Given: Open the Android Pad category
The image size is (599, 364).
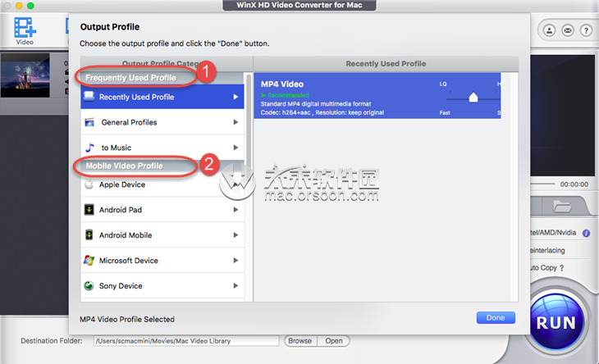Looking at the screenshot, I should (x=162, y=210).
